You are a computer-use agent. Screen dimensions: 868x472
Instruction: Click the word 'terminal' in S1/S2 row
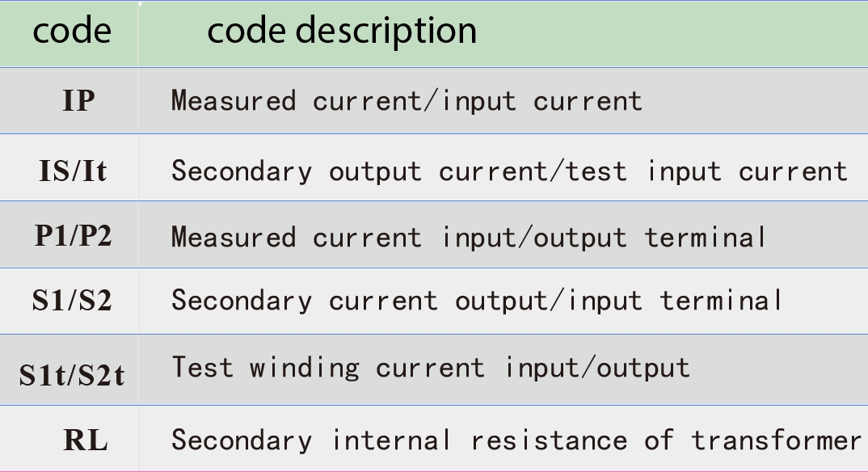(x=721, y=301)
